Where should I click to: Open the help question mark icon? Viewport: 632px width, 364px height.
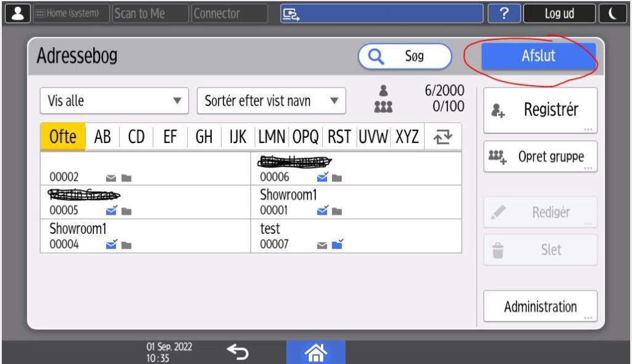504,14
